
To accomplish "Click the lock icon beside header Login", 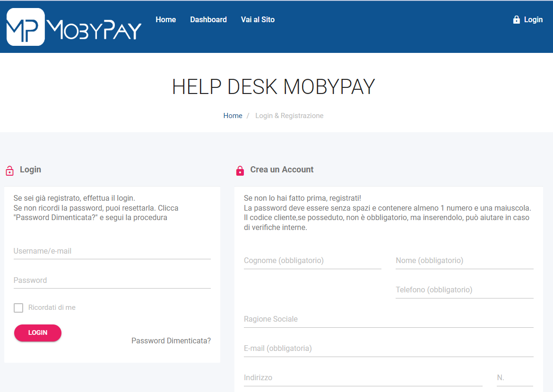I will point(516,20).
